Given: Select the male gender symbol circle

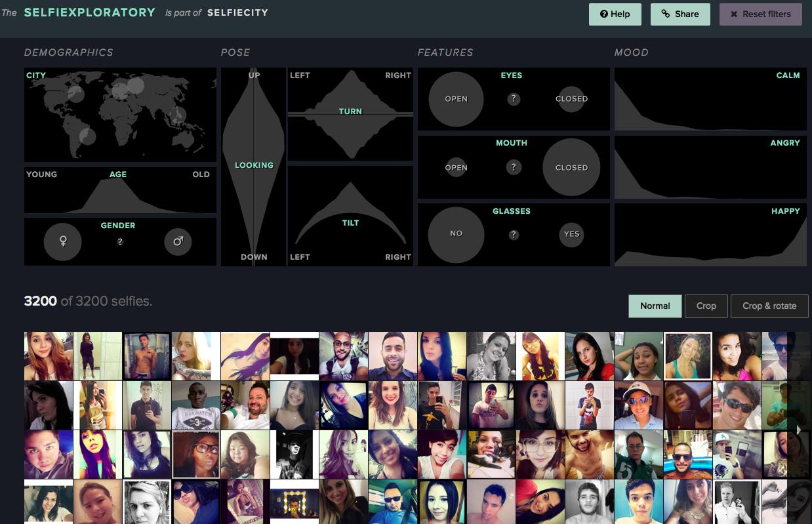Looking at the screenshot, I should [178, 241].
